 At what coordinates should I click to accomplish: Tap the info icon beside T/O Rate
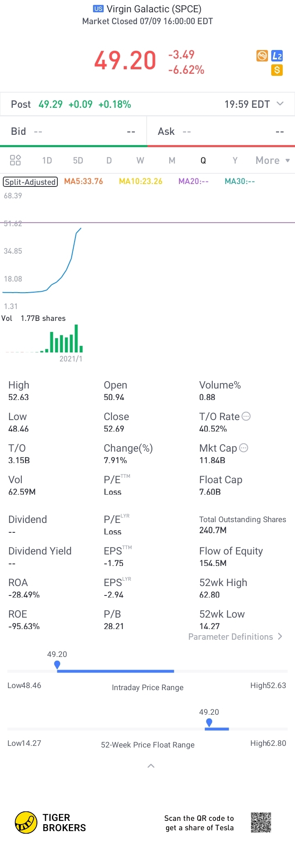(x=246, y=416)
